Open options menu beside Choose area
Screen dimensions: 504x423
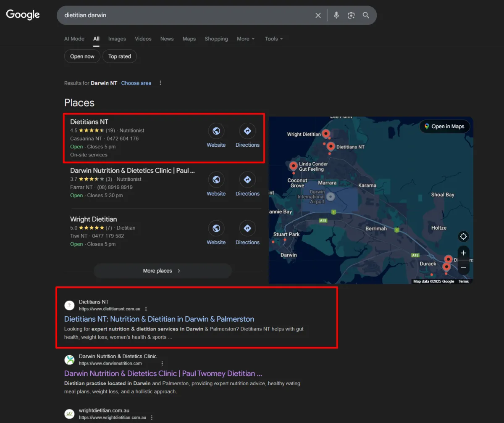160,83
